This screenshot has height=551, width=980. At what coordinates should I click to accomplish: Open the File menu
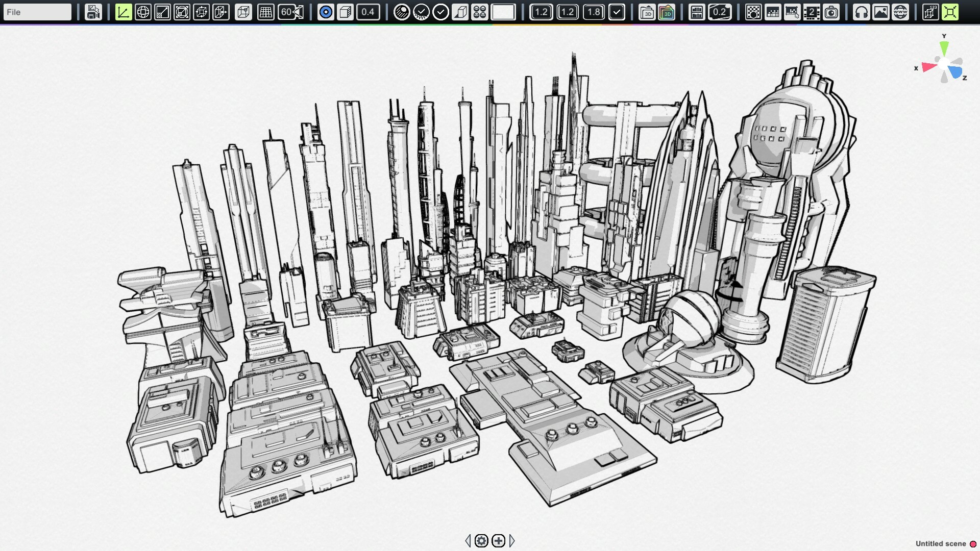pyautogui.click(x=37, y=11)
